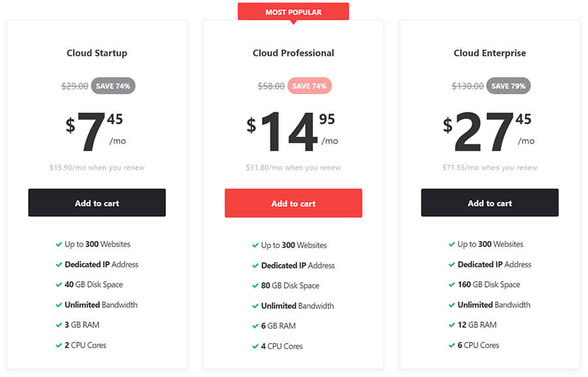Click Add to cart under Cloud Enterprise
Screen dimensions: 588x377
coord(490,203)
